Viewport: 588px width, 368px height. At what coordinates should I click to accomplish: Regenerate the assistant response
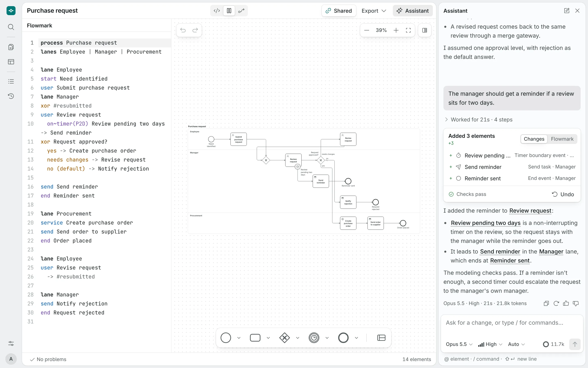point(556,303)
